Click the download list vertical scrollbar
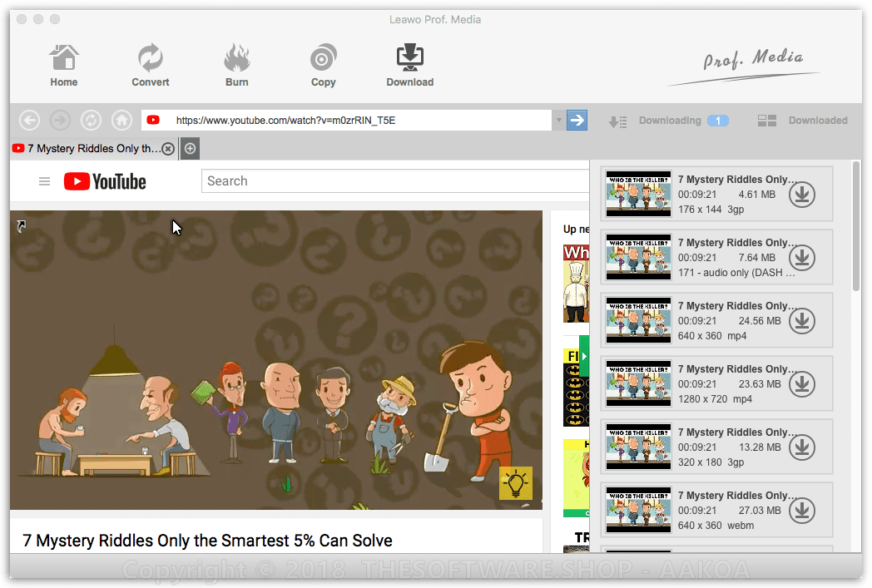872x588 pixels. tap(856, 226)
